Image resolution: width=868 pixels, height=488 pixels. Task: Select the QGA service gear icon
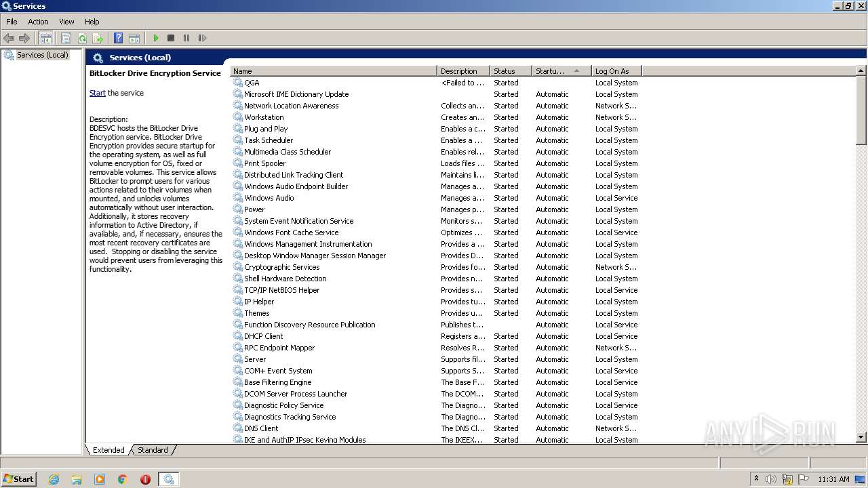pos(238,82)
